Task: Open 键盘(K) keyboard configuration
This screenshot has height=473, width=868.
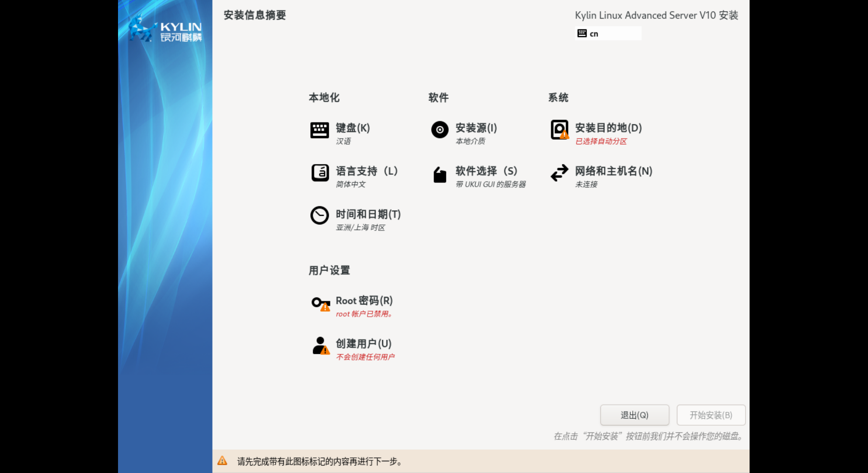Action: click(x=353, y=128)
